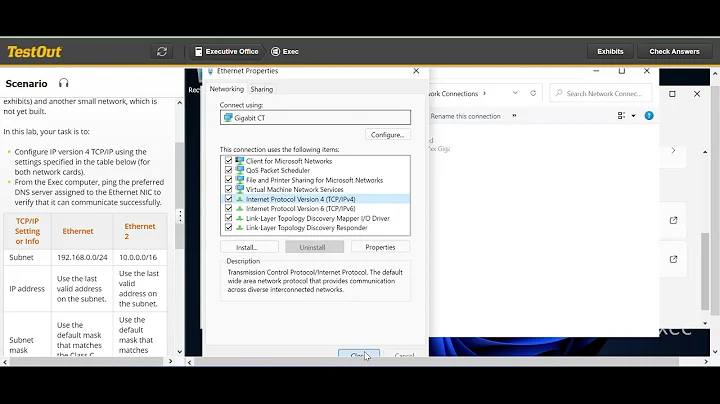Click the 10.0.0.0/16 subnet cell
The height and width of the screenshot is (404, 720).
coord(138,257)
